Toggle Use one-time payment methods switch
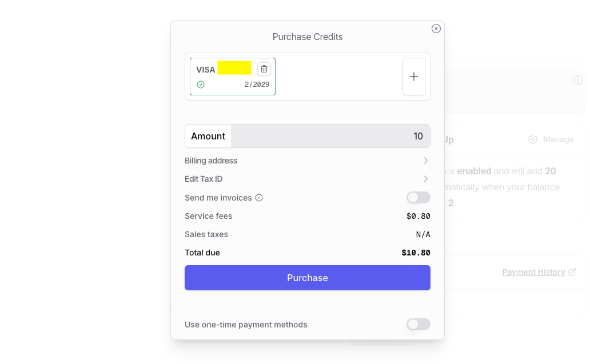The image size is (590, 364). pyautogui.click(x=418, y=325)
